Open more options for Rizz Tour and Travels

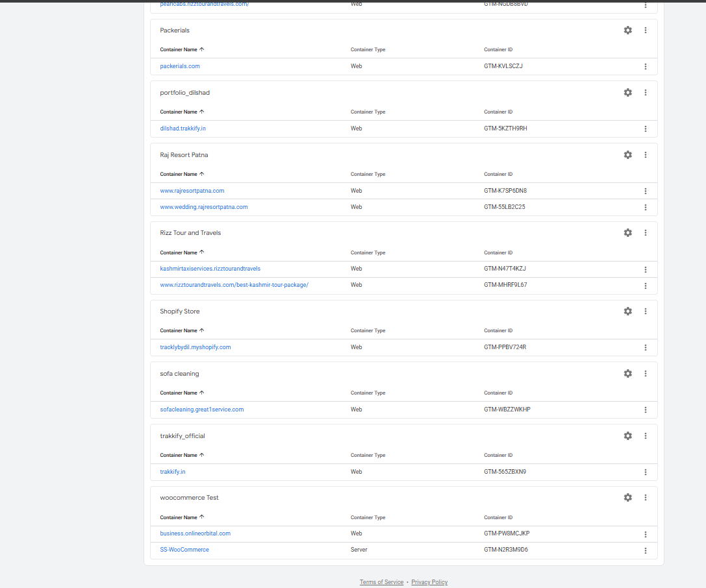pyautogui.click(x=645, y=232)
